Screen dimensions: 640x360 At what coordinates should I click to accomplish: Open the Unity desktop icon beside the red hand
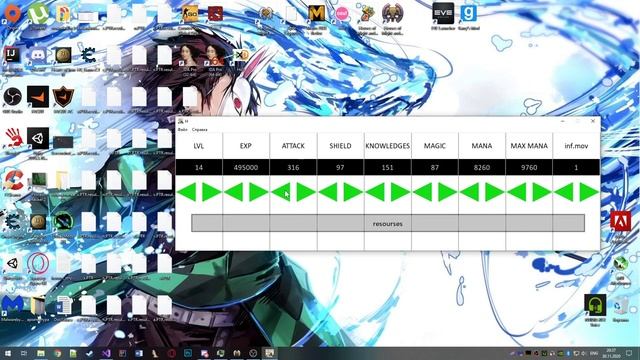[38, 142]
